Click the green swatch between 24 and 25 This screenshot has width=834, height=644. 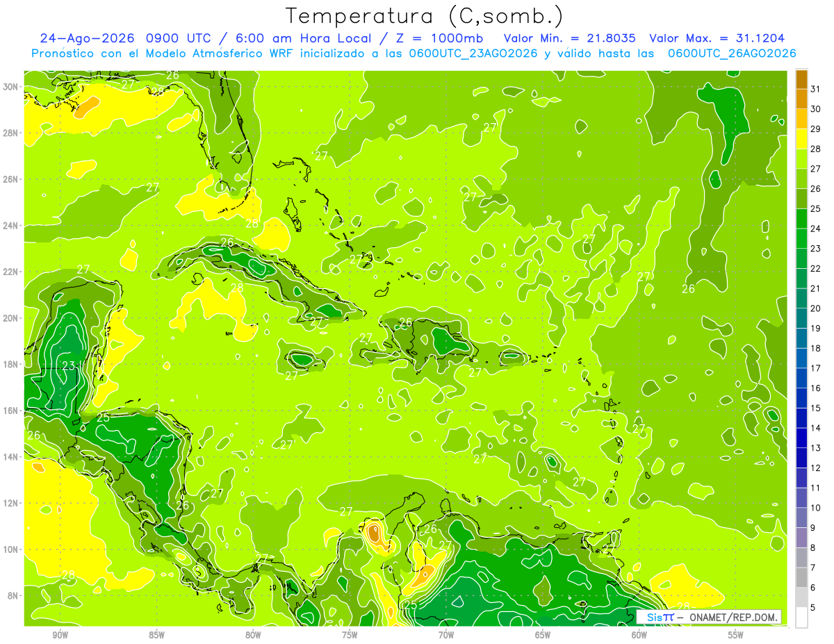(801, 218)
